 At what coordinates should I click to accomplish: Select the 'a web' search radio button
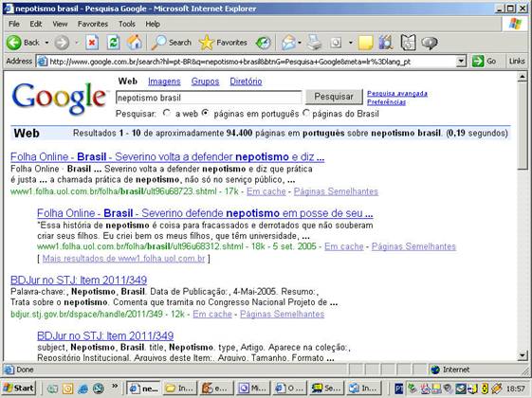(x=166, y=113)
